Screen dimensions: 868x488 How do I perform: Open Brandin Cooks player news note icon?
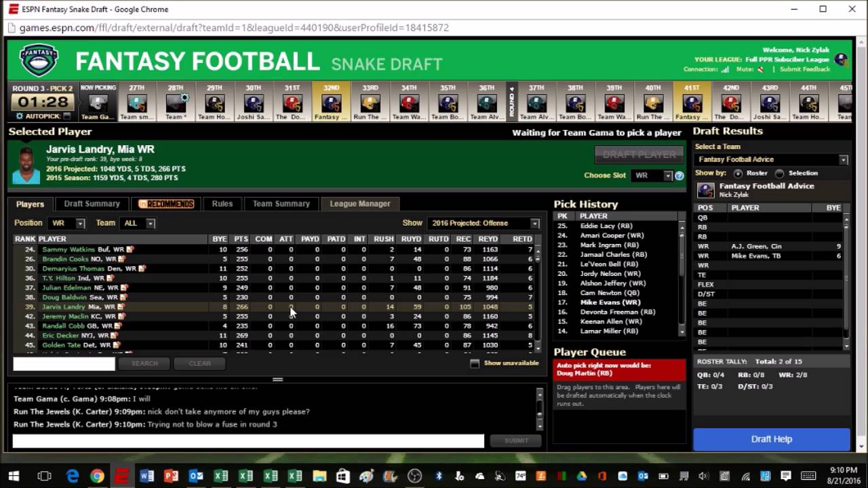tap(122, 259)
